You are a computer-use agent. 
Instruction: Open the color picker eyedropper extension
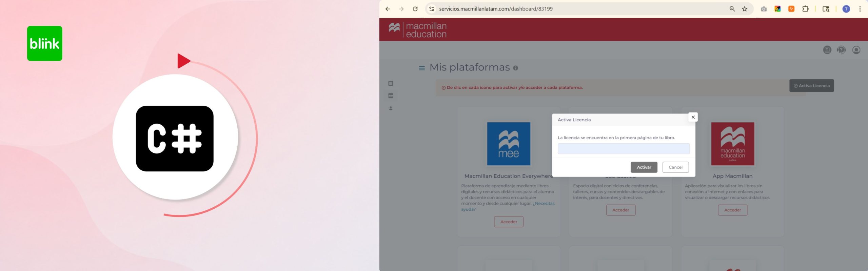tap(777, 9)
